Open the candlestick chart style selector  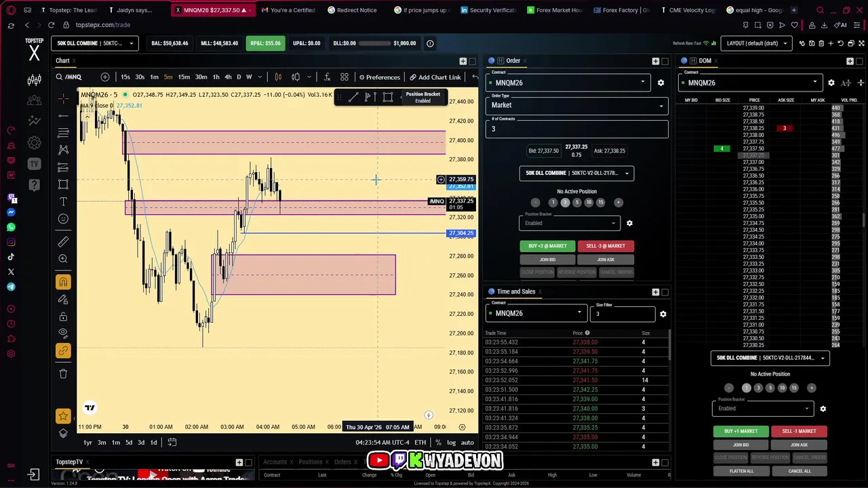pyautogui.click(x=278, y=77)
